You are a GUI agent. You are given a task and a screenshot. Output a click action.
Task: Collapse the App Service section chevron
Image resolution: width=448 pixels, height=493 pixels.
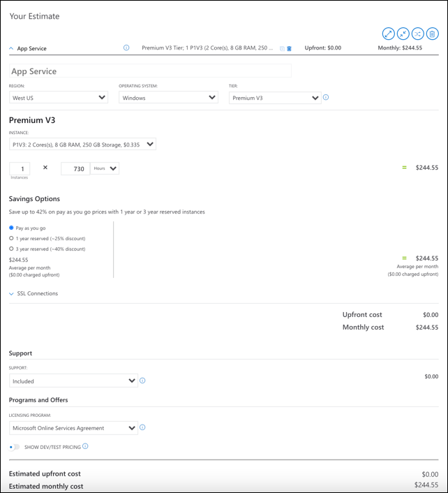(11, 48)
